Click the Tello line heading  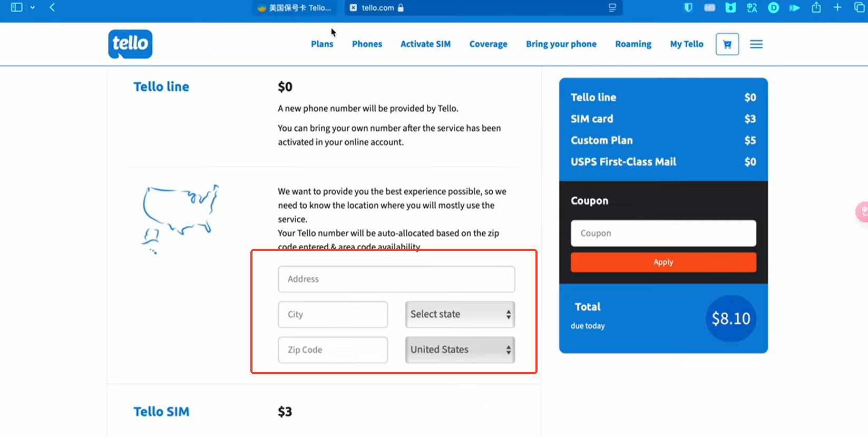coord(161,86)
